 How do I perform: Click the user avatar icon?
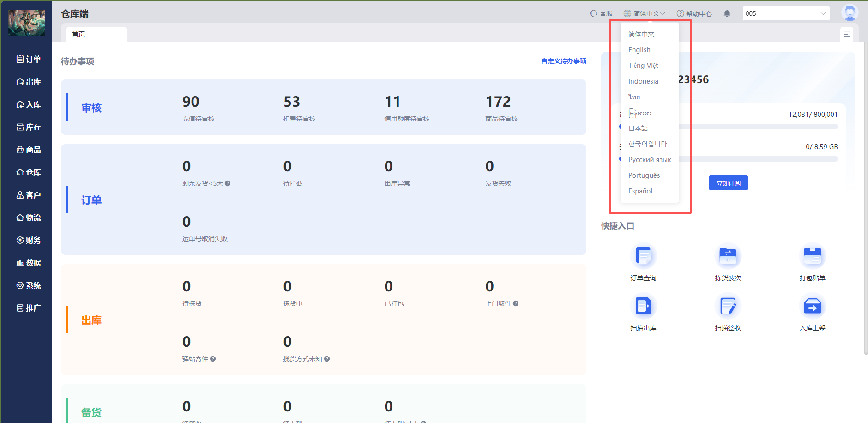849,13
